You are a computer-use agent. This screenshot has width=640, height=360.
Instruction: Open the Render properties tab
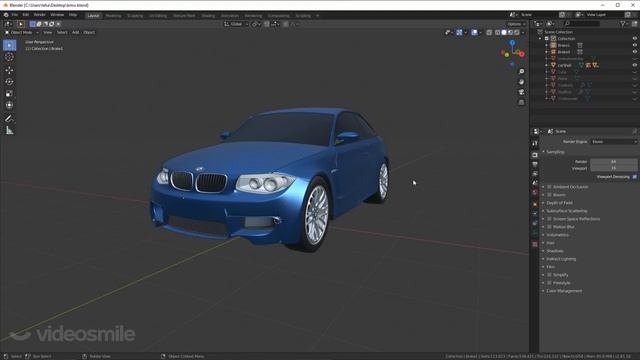point(535,156)
